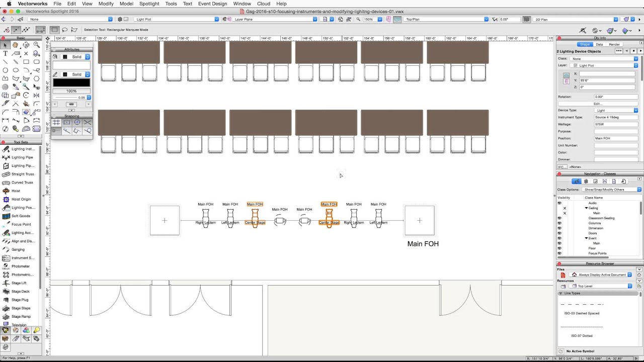
Task: Click the fill color swatch in Attributes
Action: [x=71, y=65]
